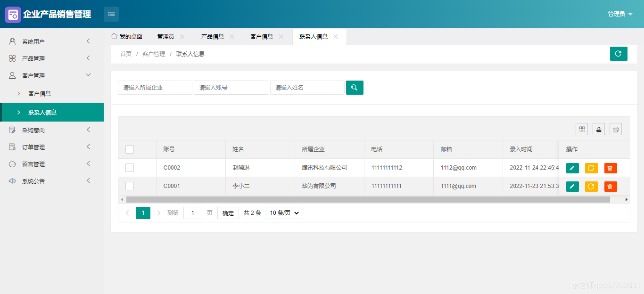644x294 pixels.
Task: Click the 采购意向 sidebar icon
Action: click(x=12, y=130)
